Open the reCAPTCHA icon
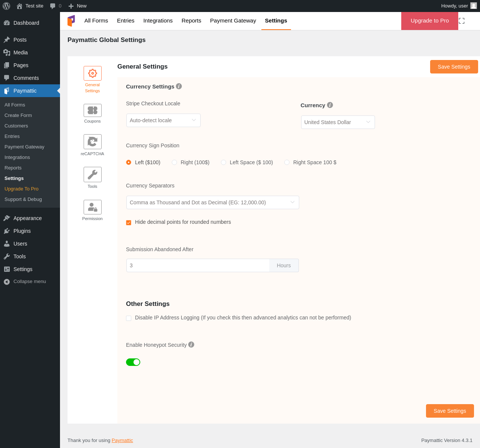Image resolution: width=480 pixels, height=448 pixels. click(x=93, y=142)
